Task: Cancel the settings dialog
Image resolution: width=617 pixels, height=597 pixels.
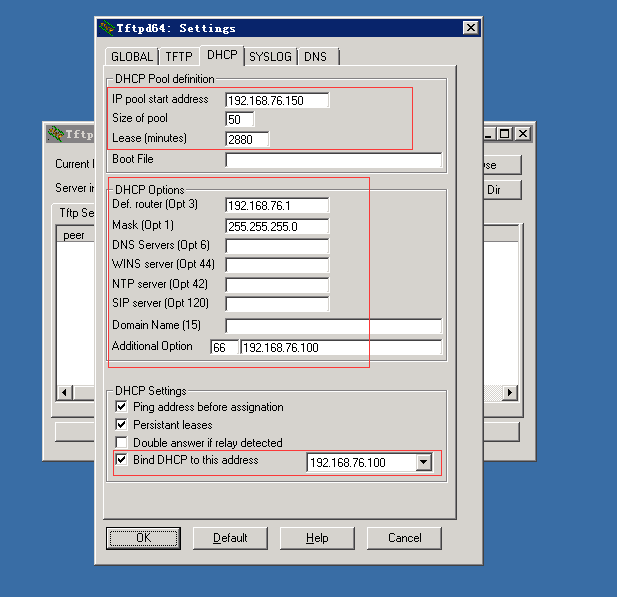Action: click(x=404, y=538)
